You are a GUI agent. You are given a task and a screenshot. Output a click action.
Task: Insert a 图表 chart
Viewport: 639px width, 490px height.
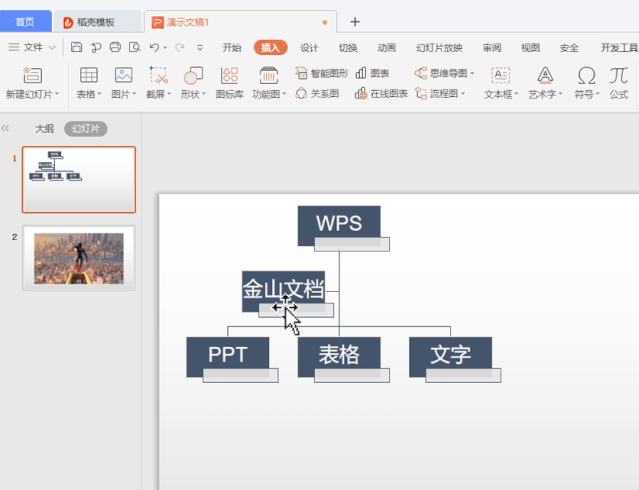tap(372, 73)
